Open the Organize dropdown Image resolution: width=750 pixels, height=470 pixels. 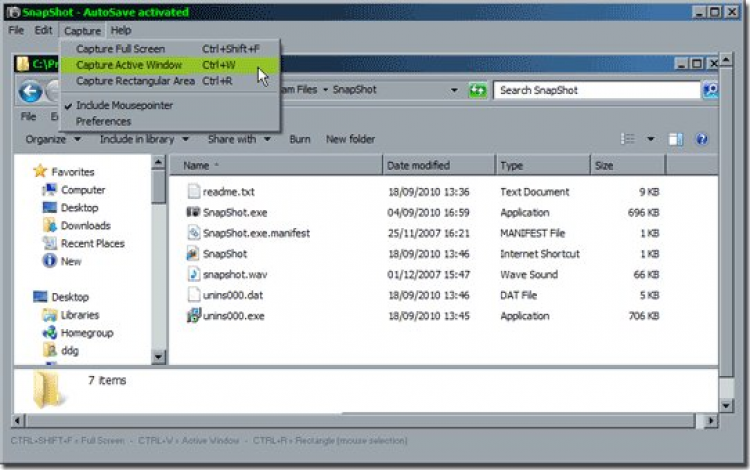click(x=53, y=139)
